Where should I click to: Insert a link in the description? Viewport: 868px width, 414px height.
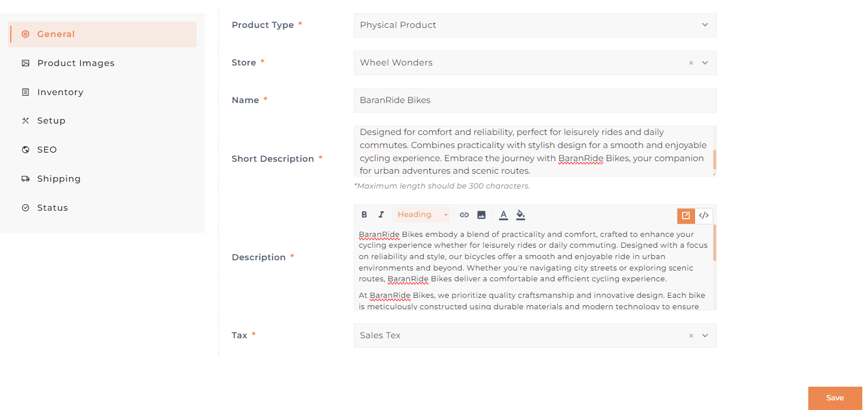click(464, 215)
